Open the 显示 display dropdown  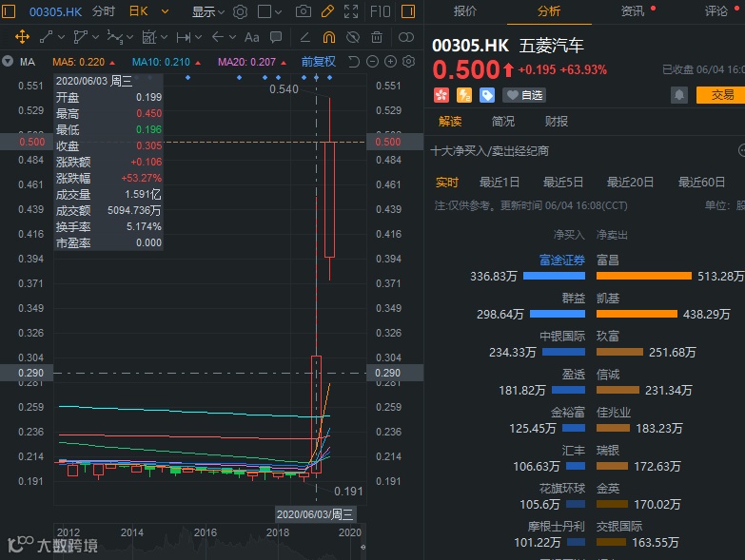click(x=207, y=11)
